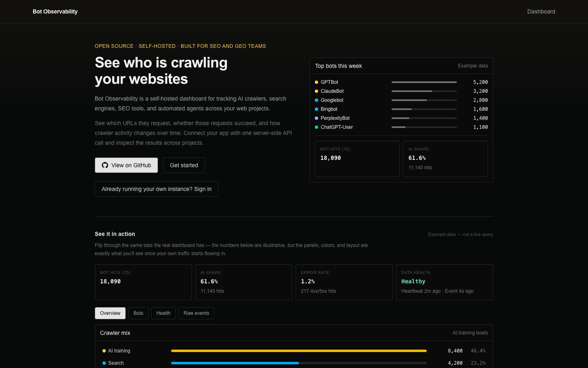Click ChatGPT-User's green dot
The height and width of the screenshot is (368, 588).
point(316,127)
